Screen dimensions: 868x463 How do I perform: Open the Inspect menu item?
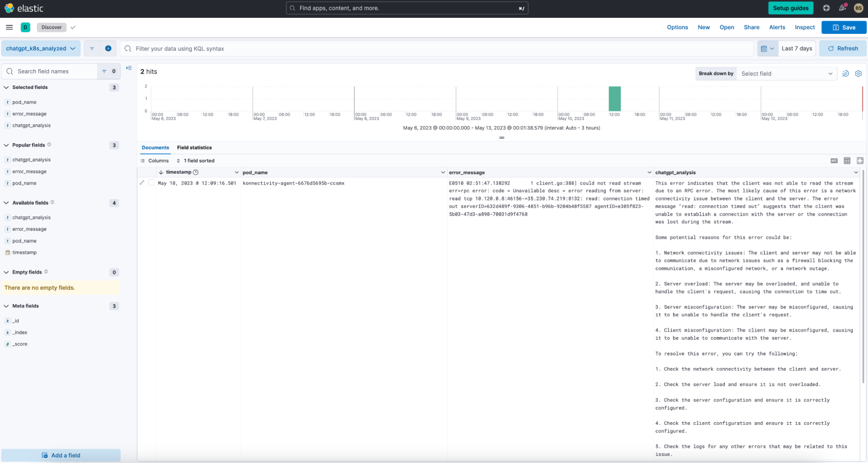pyautogui.click(x=805, y=27)
